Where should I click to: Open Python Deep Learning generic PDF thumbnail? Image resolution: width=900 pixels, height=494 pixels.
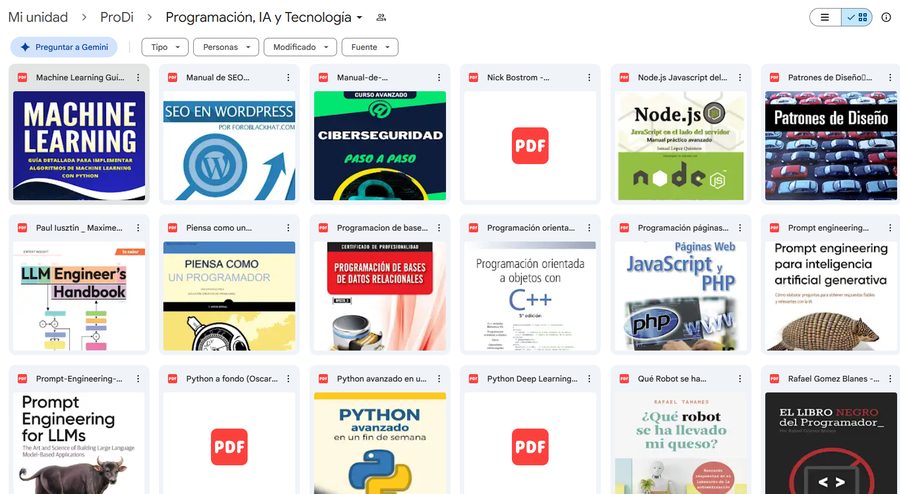pyautogui.click(x=530, y=443)
